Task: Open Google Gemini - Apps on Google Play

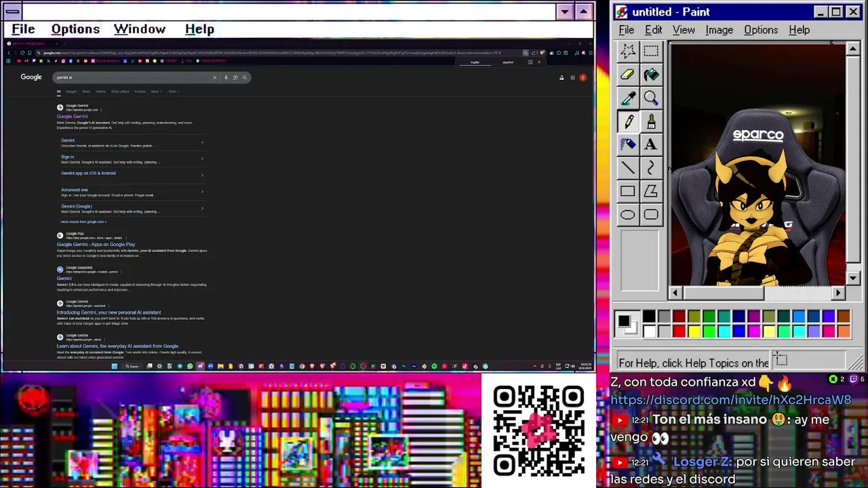Action: click(96, 245)
